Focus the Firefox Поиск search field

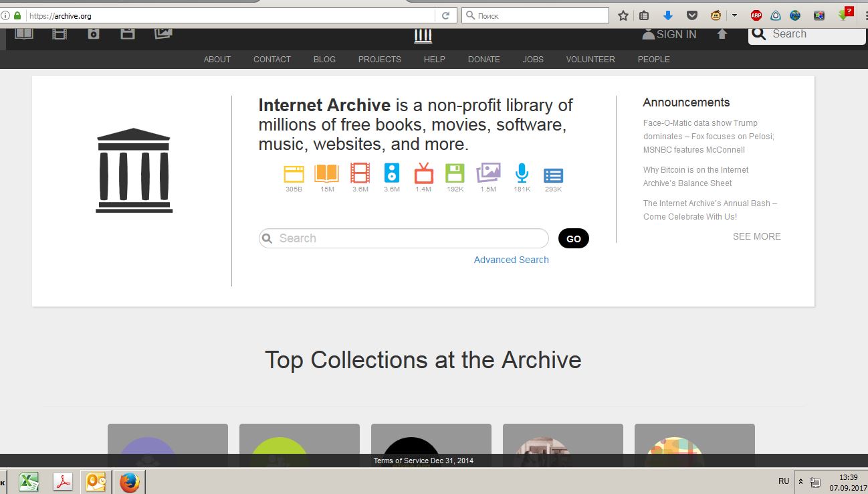coord(536,15)
